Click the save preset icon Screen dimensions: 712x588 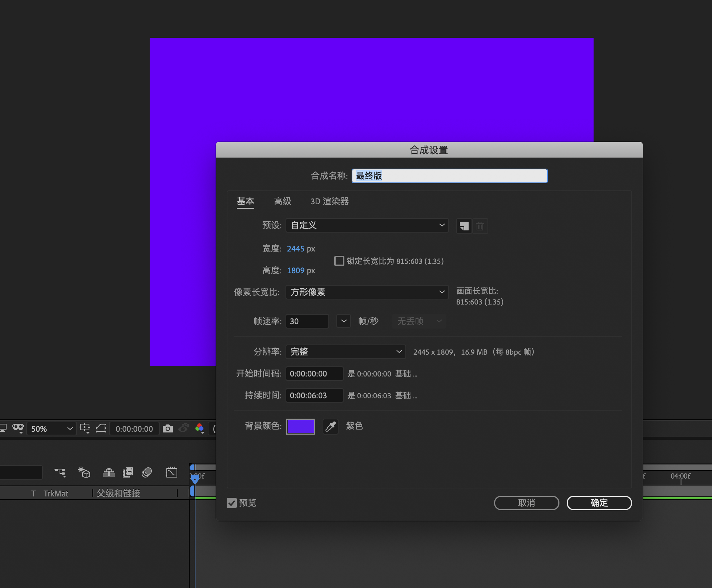point(464,226)
